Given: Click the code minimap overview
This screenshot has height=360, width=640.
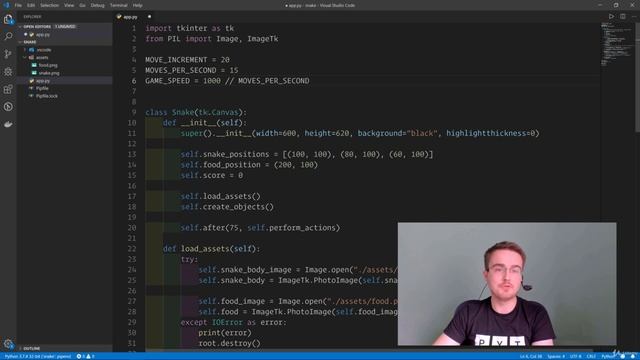Looking at the screenshot, I should (x=617, y=45).
